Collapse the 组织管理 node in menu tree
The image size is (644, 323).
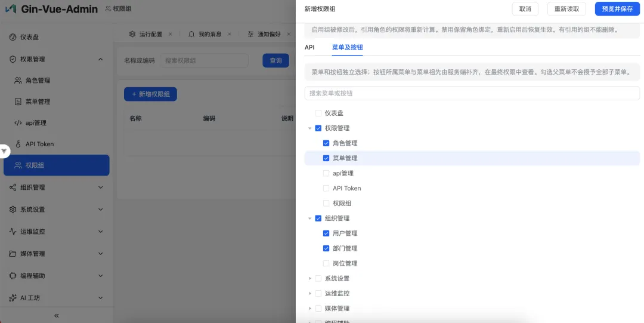(309, 219)
